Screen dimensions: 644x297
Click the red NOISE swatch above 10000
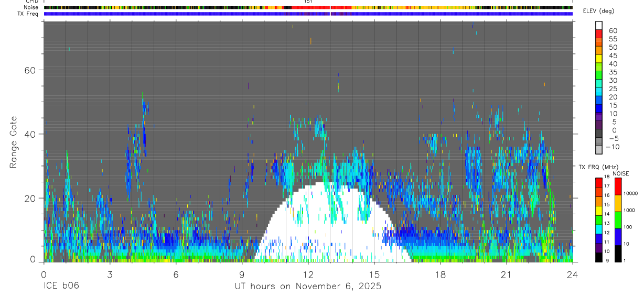[618, 186]
